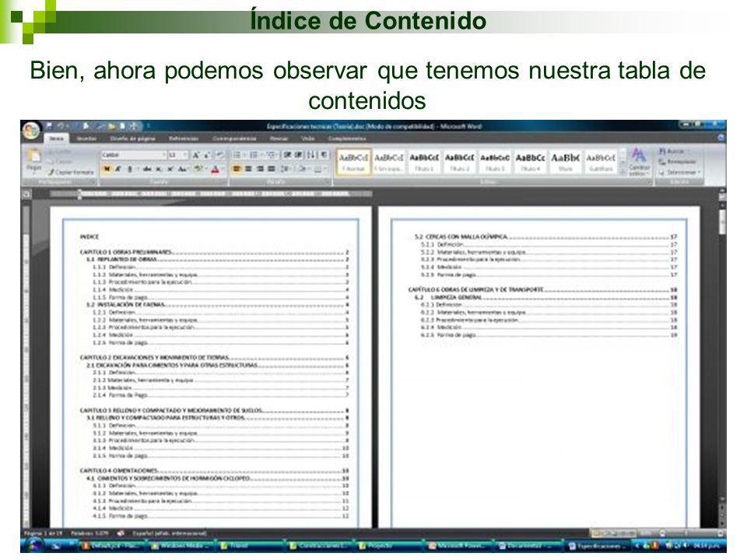This screenshot has height=560, width=747.
Task: Open the font name combo box showing Calibri
Action: point(133,156)
